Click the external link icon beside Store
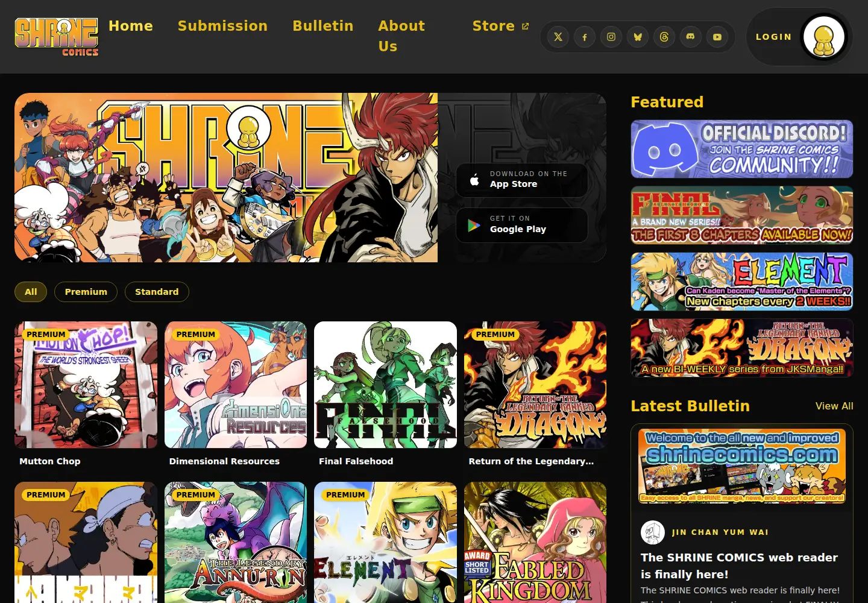This screenshot has height=603, width=868. tap(525, 26)
